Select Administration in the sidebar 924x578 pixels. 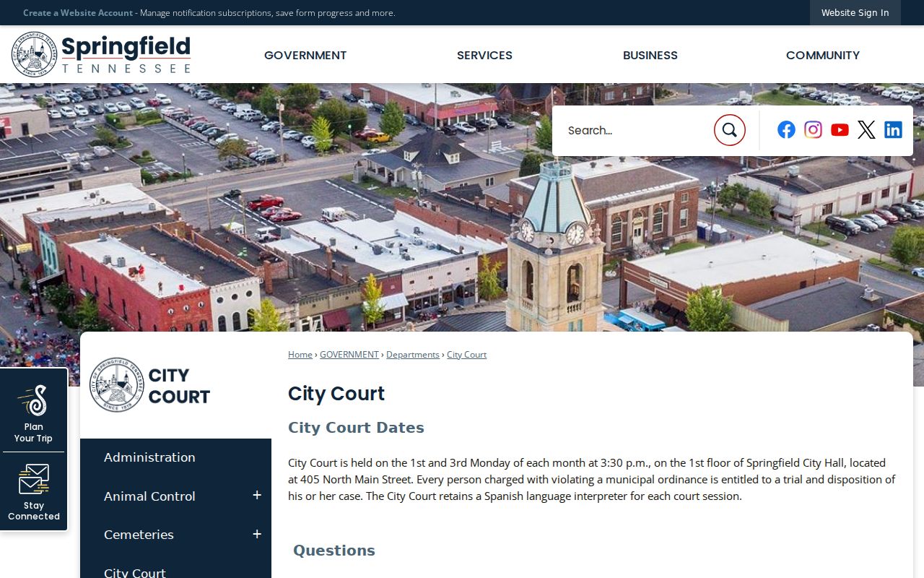click(x=149, y=457)
